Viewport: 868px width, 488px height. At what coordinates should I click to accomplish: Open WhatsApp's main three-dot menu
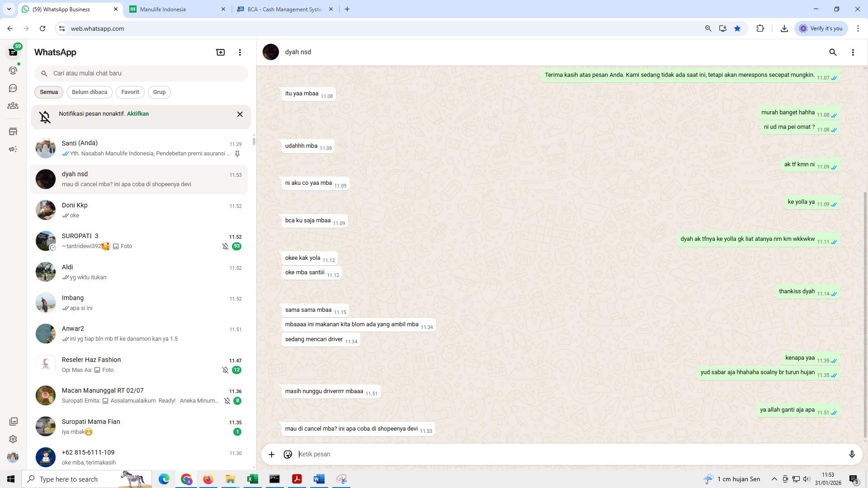pyautogui.click(x=240, y=52)
